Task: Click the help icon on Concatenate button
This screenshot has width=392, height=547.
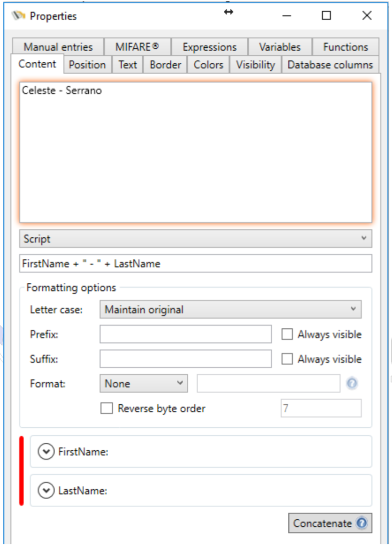Action: [x=362, y=524]
